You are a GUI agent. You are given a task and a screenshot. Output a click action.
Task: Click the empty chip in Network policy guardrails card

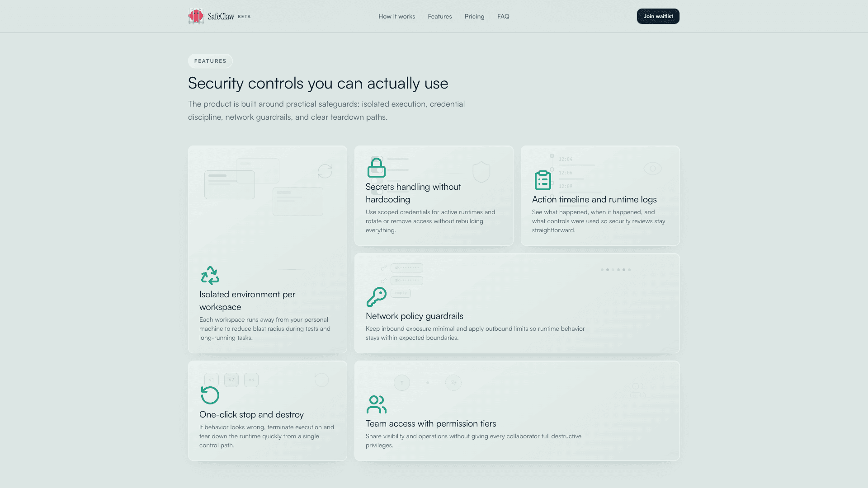[x=401, y=293]
